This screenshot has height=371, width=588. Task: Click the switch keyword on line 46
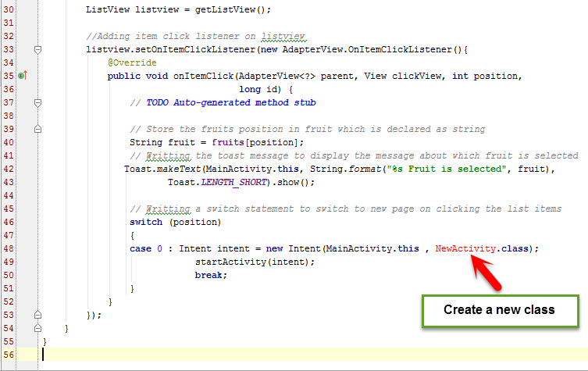146,222
